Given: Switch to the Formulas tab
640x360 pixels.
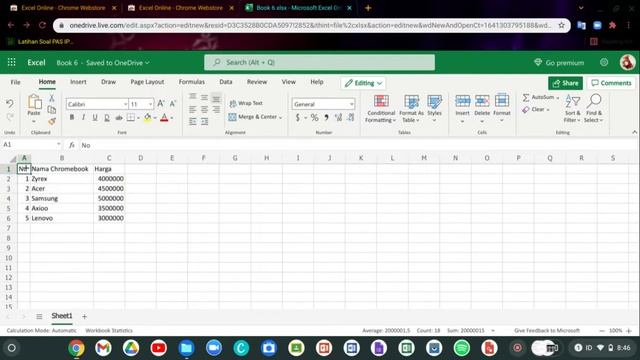Looking at the screenshot, I should [191, 82].
